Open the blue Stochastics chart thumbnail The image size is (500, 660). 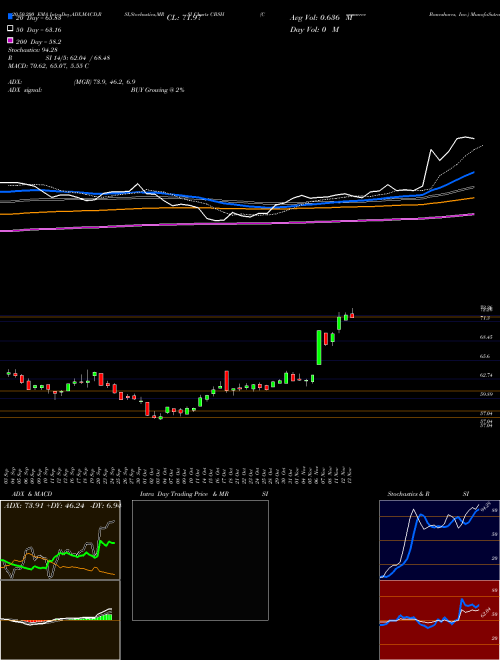pos(439,540)
